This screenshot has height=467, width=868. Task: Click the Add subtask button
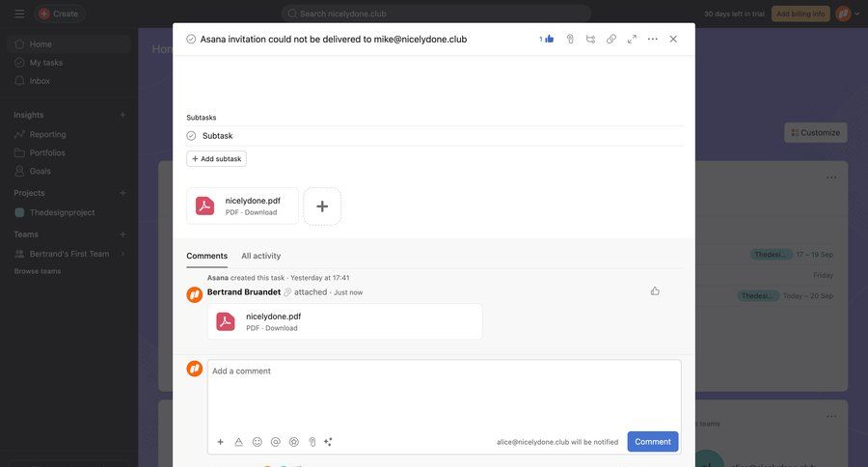216,158
